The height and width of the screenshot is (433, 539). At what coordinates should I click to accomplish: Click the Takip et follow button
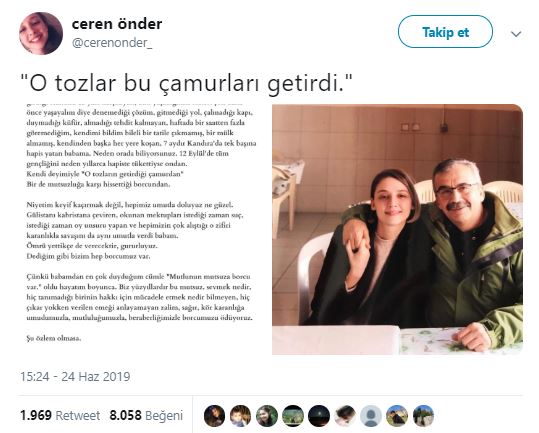(x=445, y=32)
